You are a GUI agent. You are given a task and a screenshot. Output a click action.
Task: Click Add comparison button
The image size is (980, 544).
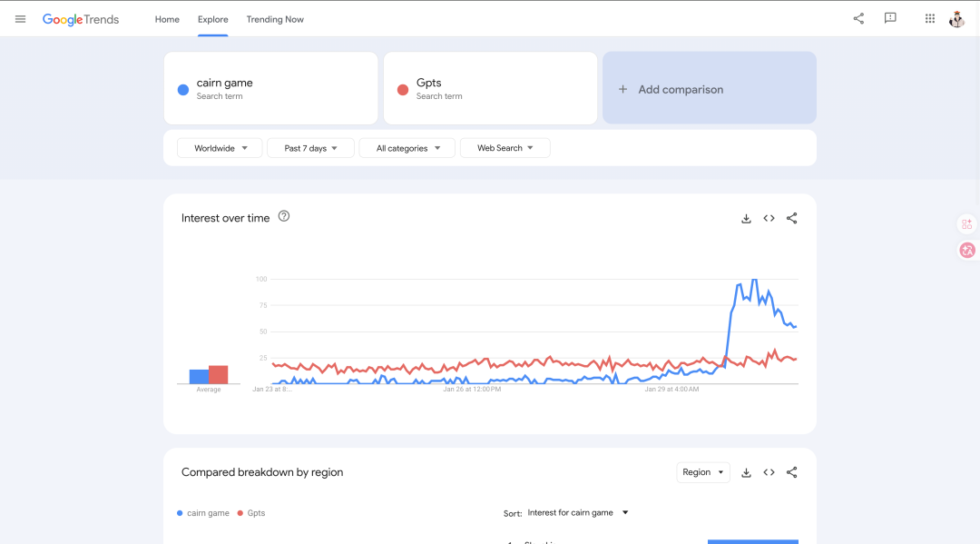point(710,88)
